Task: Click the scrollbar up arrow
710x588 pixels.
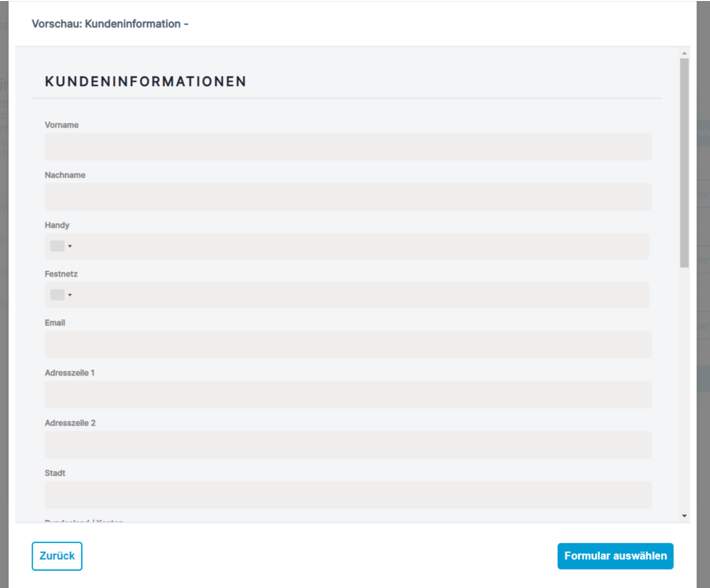Action: coord(684,53)
